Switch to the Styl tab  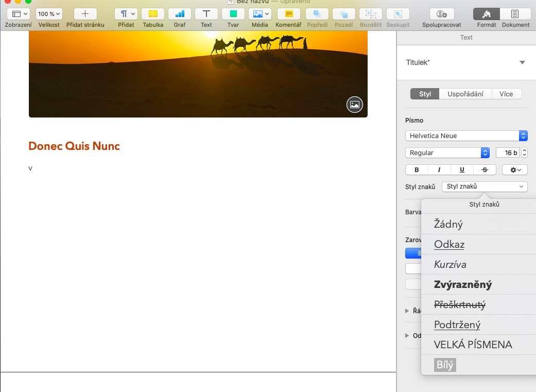pyautogui.click(x=425, y=94)
